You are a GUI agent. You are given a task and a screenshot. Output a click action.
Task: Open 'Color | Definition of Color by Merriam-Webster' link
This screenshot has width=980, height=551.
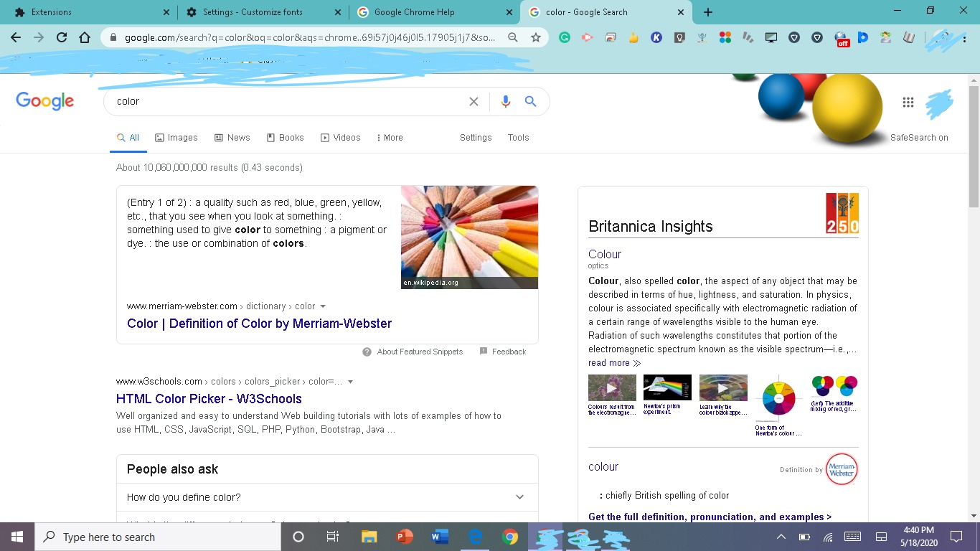tap(259, 324)
